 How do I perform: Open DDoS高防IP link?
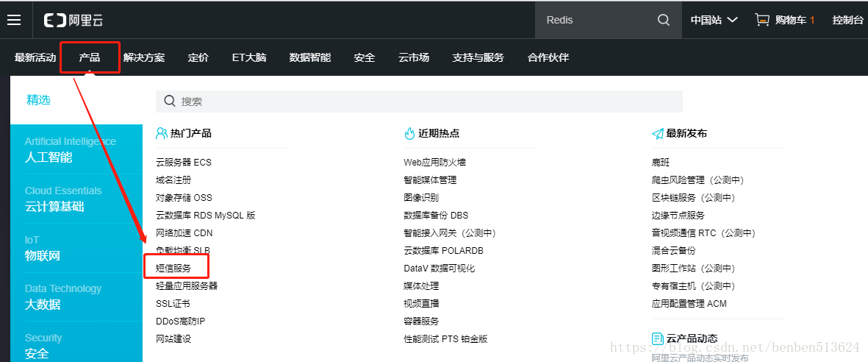181,321
